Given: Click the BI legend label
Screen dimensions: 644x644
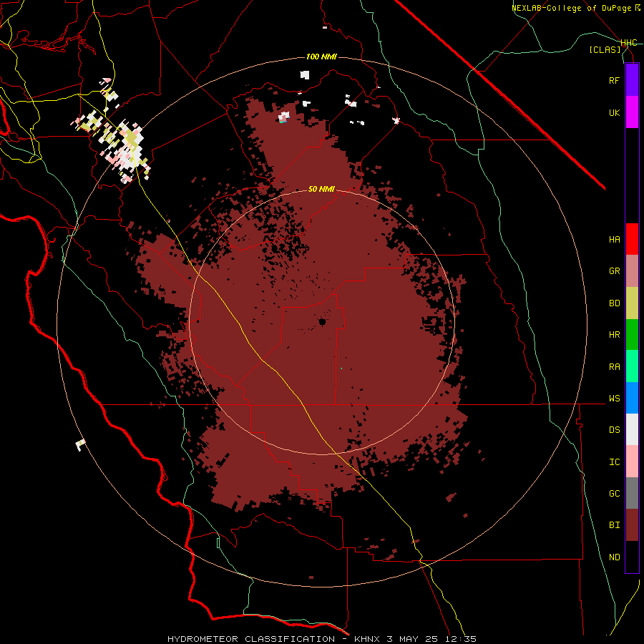Looking at the screenshot, I should tap(614, 525).
